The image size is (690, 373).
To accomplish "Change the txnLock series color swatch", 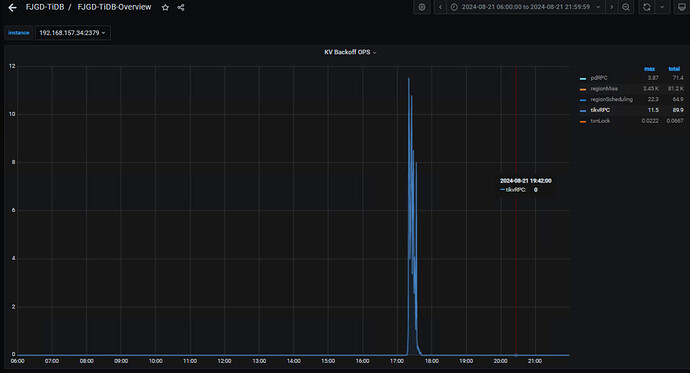I will (583, 121).
